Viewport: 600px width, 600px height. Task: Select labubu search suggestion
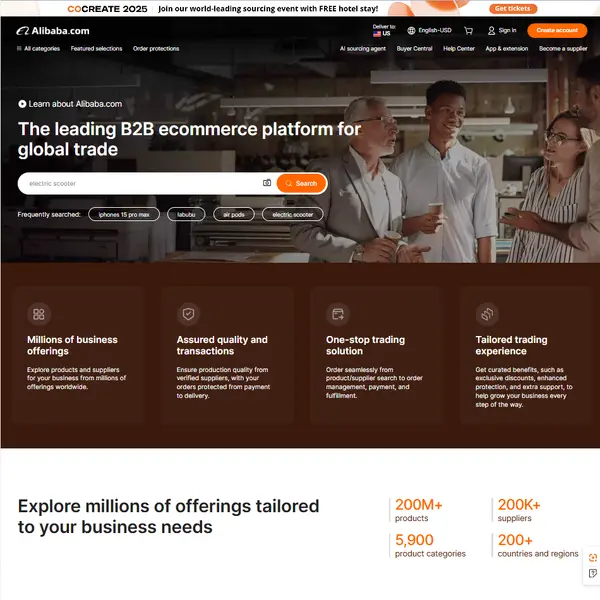[186, 215]
